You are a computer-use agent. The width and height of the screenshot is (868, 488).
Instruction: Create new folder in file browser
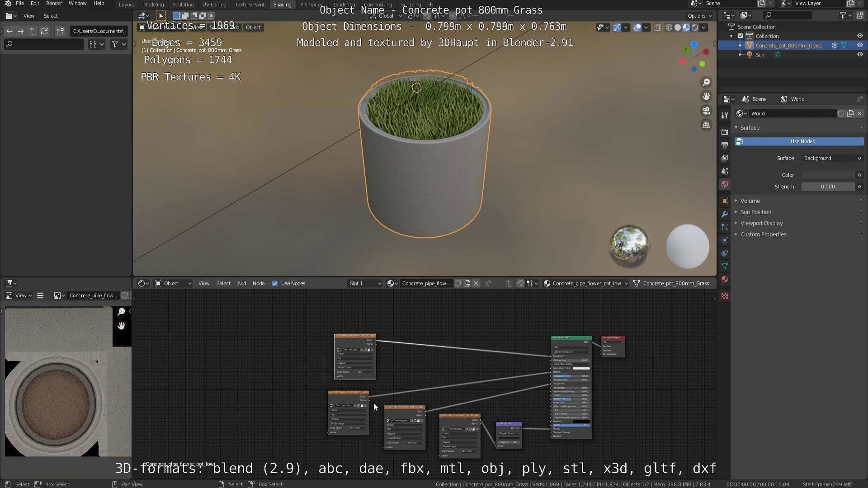(60, 31)
